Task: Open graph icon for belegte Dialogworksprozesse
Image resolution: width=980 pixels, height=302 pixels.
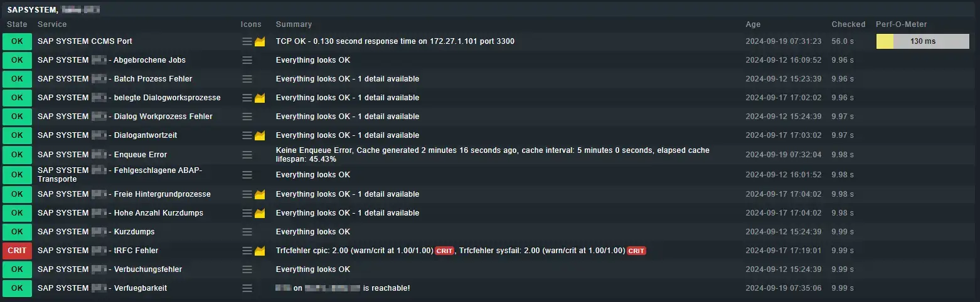Action: tap(260, 98)
